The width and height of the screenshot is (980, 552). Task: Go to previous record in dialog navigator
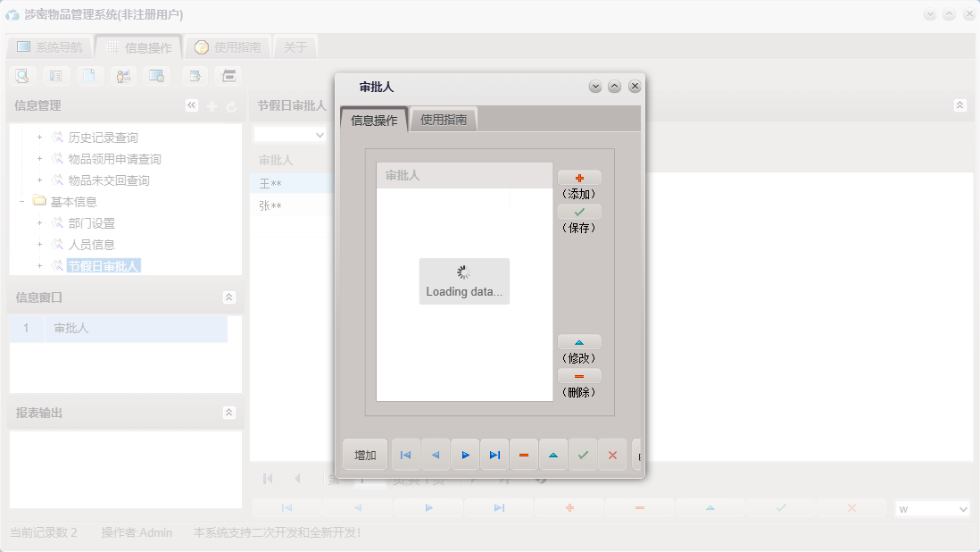click(x=436, y=455)
